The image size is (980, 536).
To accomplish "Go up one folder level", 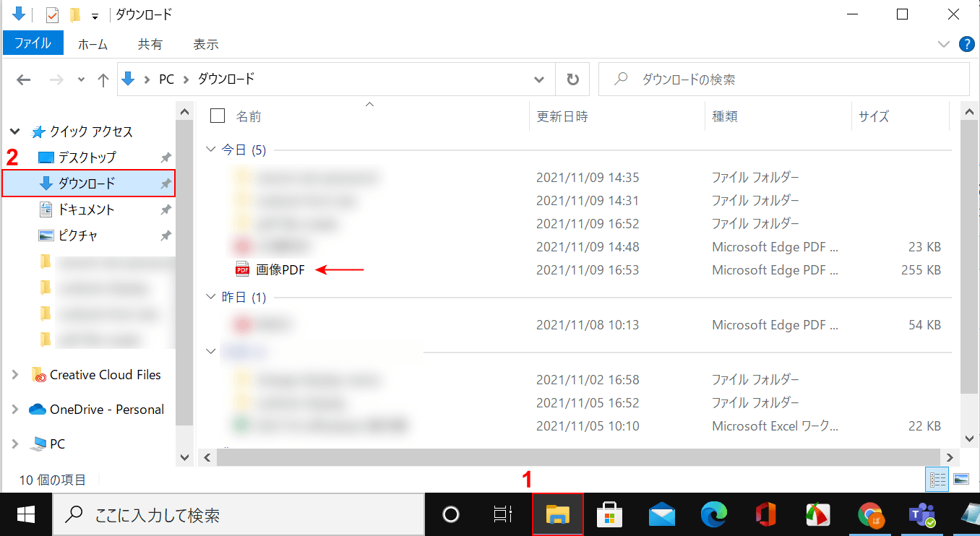I will click(103, 79).
